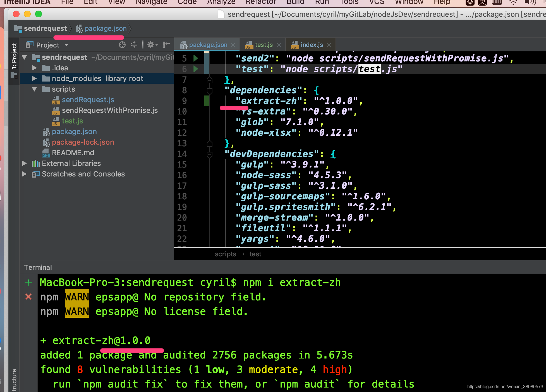Viewport: 546px width, 392px height.
Task: Click the sendRequest.js file icon in tree
Action: [x=56, y=100]
